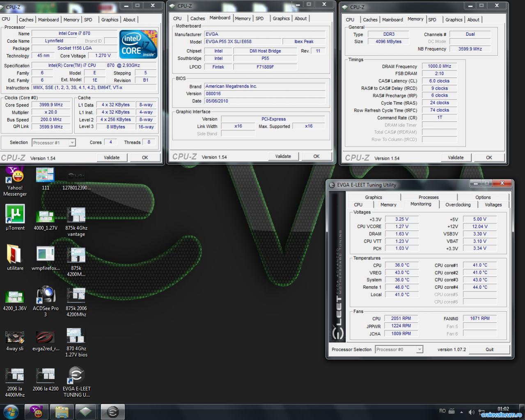Click the '6.0 clocks' CAS# Latency value
Viewport: 525px width, 420px height.
(x=439, y=81)
